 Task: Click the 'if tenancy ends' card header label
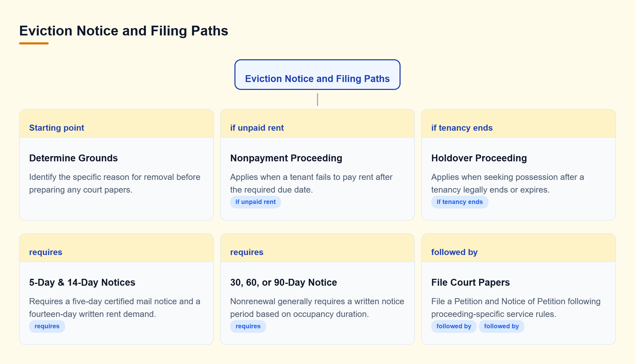[462, 128]
